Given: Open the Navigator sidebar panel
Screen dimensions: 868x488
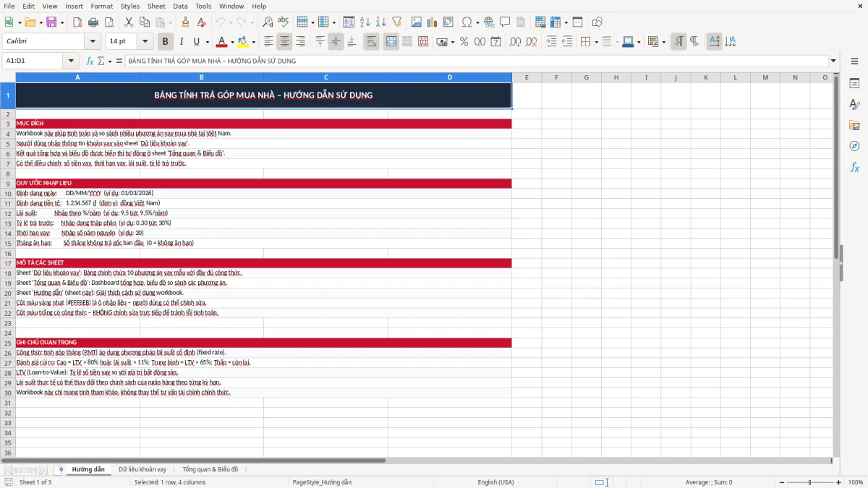Looking at the screenshot, I should 854,146.
